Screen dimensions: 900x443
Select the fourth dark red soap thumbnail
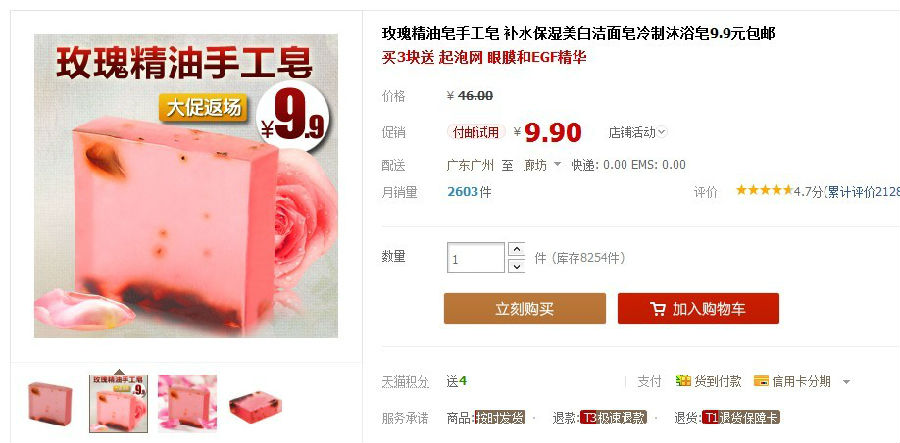click(x=255, y=406)
